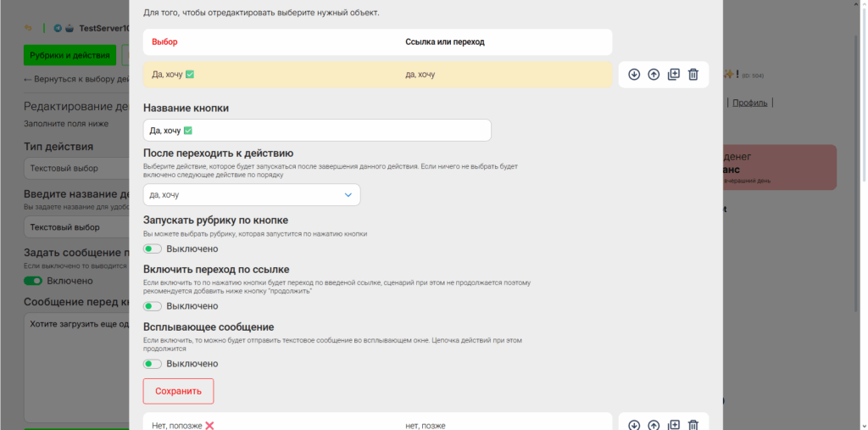Click the 'Выбор' column header
Screen dimensions: 868x430
[164, 42]
